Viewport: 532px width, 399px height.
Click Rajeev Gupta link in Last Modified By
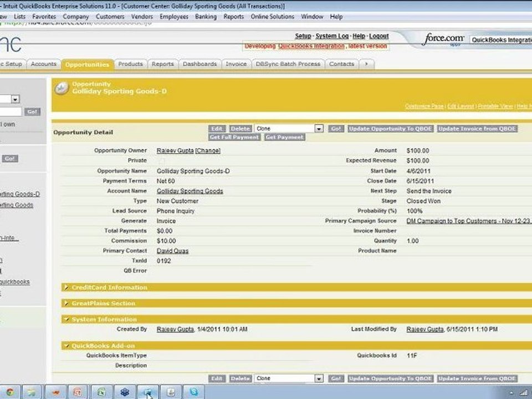coord(425,329)
